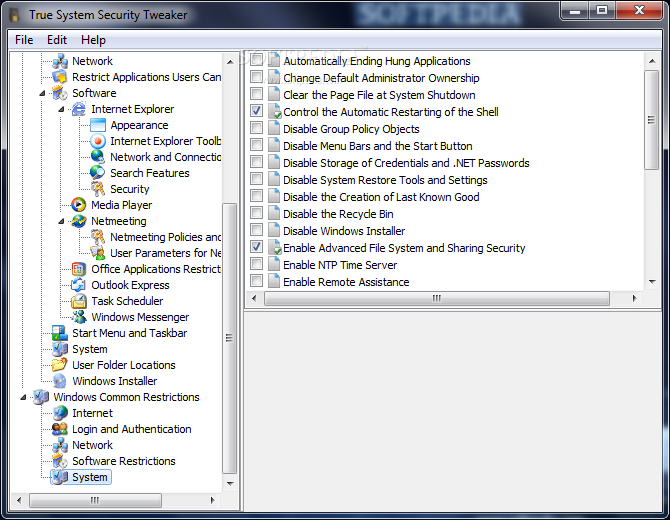This screenshot has width=670, height=520.
Task: Select the selected System tree item
Action: (x=90, y=477)
